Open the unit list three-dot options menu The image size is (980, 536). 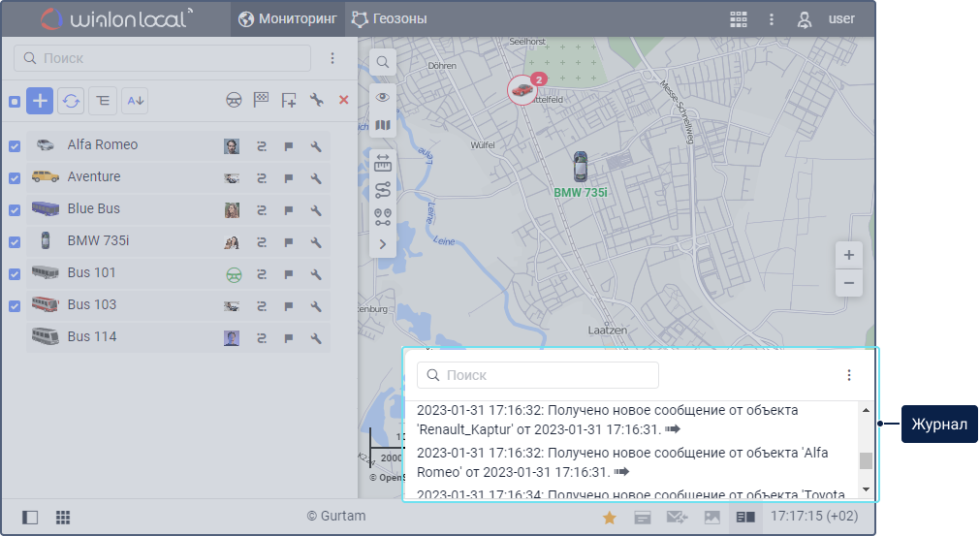point(332,59)
